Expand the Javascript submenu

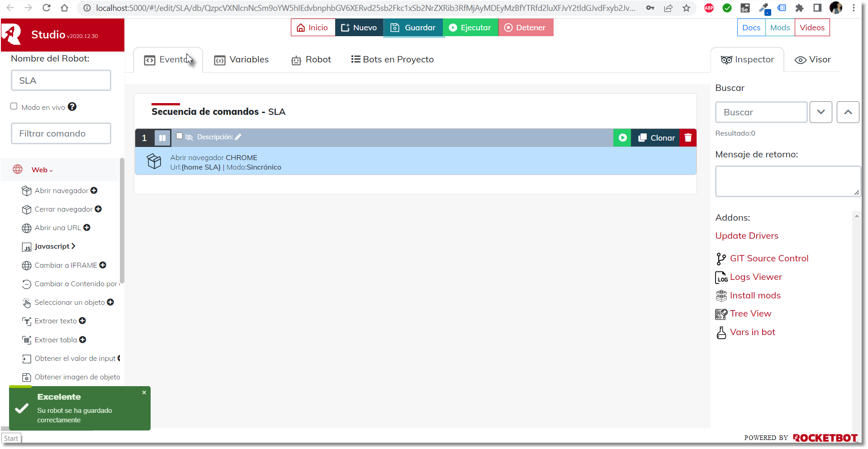pos(55,246)
